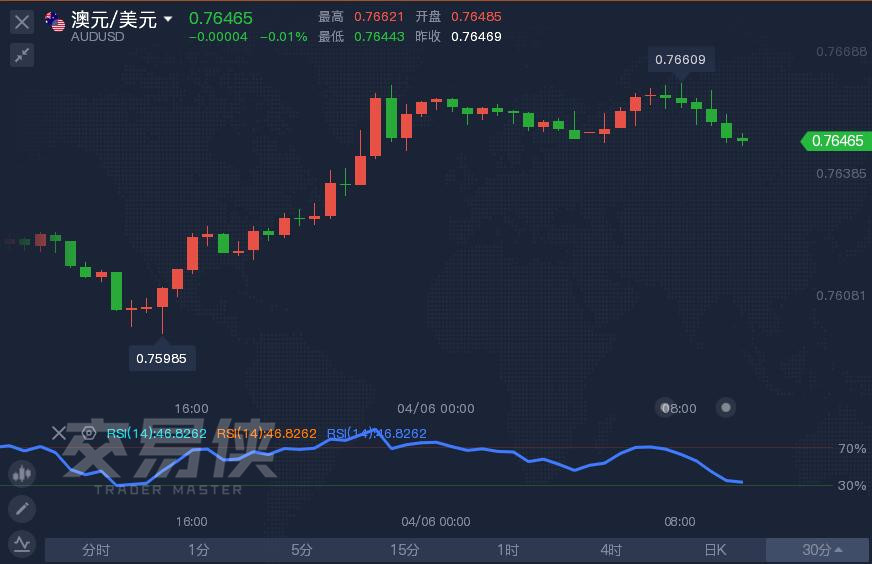Activate the pencil drawing tool
This screenshot has height=564, width=872.
tap(22, 508)
